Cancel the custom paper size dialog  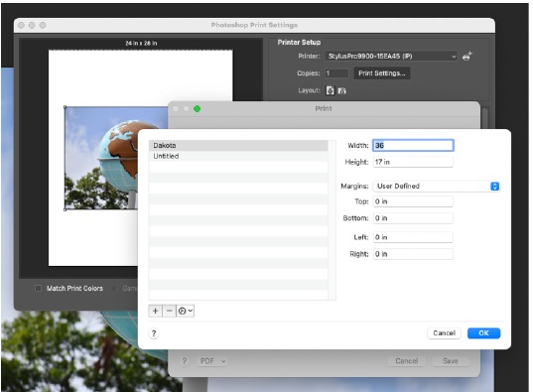[x=444, y=332]
